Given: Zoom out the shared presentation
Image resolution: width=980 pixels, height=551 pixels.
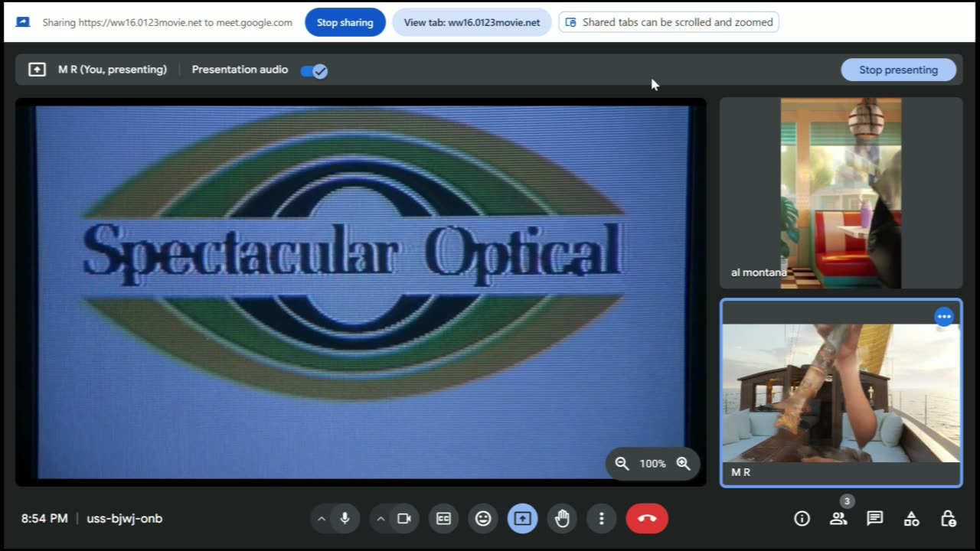Looking at the screenshot, I should click(622, 464).
